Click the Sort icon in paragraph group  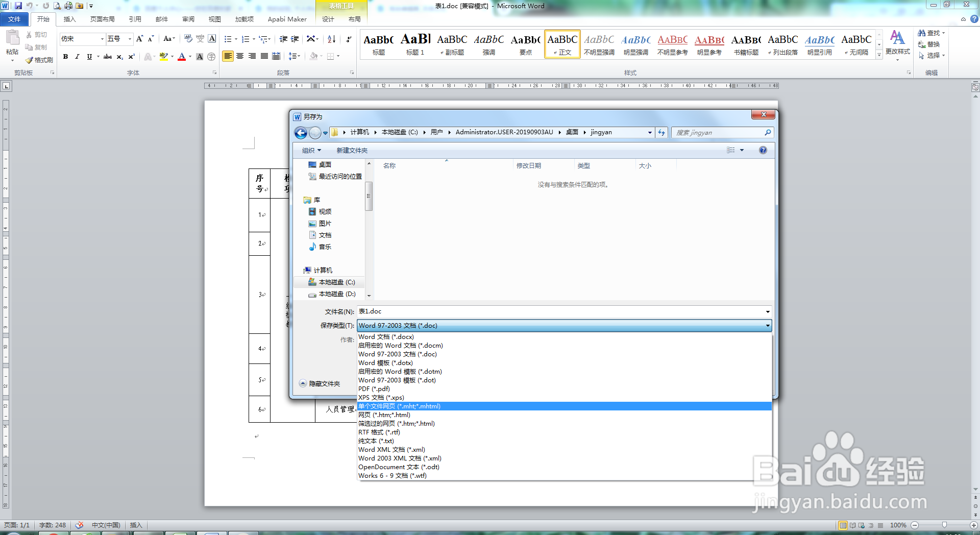pos(331,39)
